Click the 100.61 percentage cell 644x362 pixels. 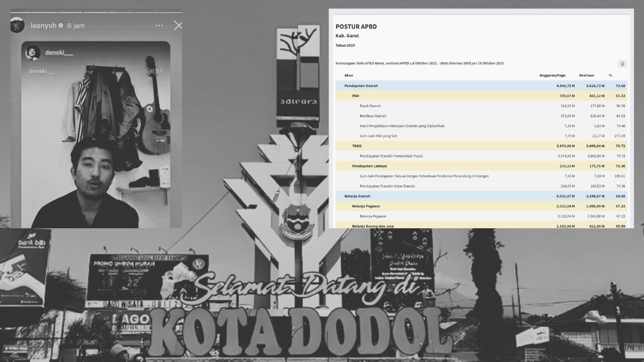pyautogui.click(x=619, y=176)
